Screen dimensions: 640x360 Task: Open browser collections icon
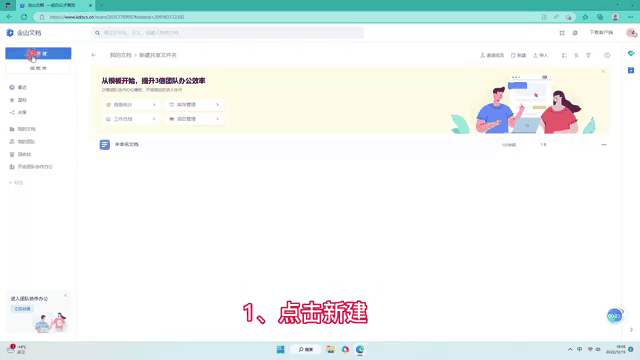pyautogui.click(x=600, y=17)
